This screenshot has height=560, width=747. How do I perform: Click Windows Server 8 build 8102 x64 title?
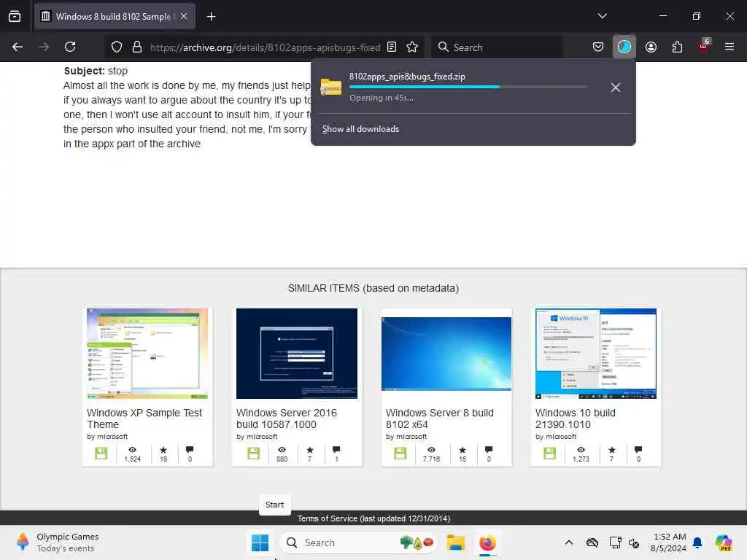(439, 419)
